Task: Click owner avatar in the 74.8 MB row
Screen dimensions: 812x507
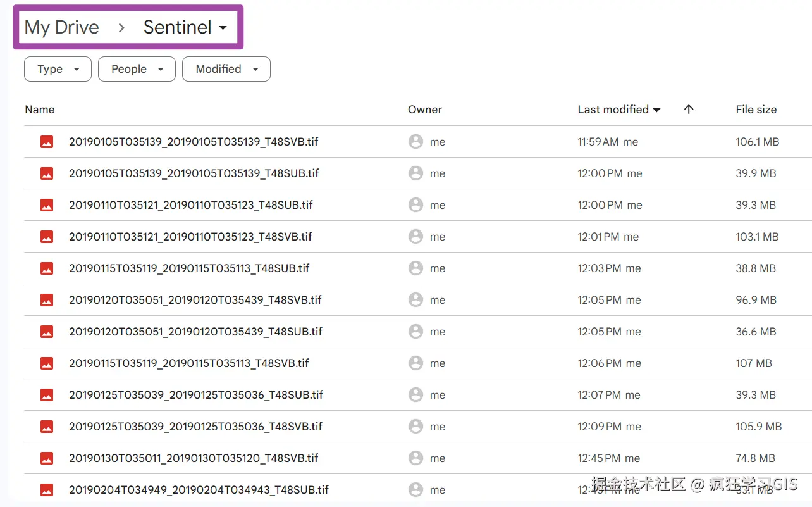Action: pyautogui.click(x=415, y=458)
